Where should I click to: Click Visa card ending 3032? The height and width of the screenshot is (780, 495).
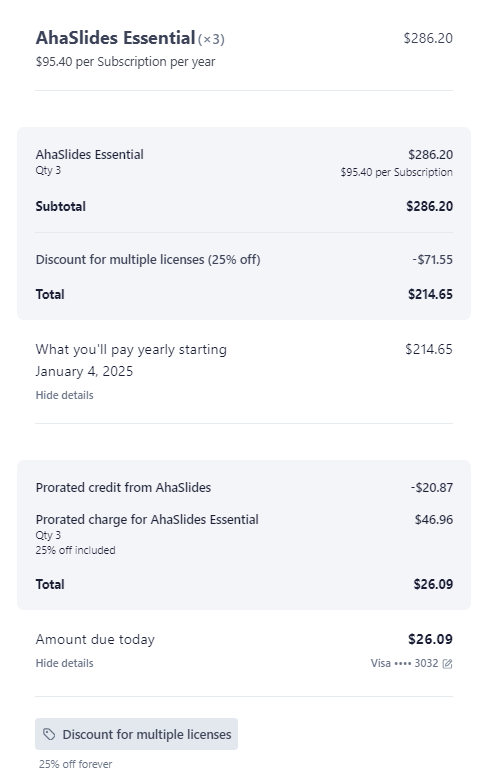404,664
